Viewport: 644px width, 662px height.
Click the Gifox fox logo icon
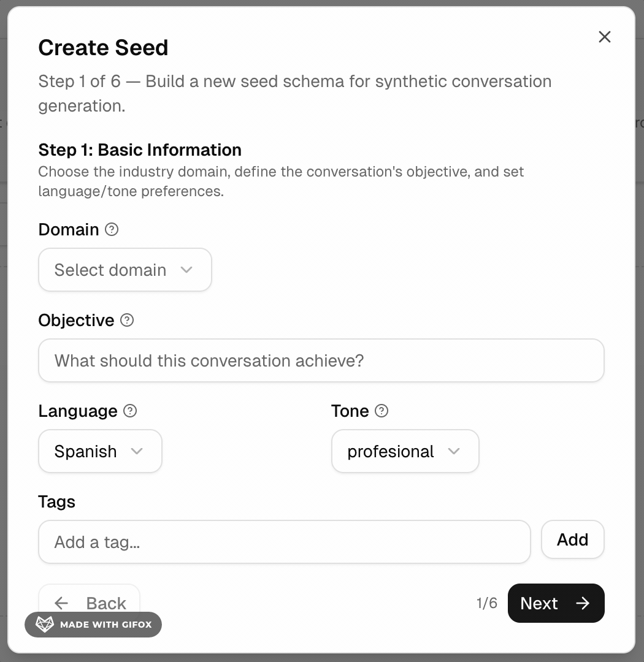tap(44, 625)
